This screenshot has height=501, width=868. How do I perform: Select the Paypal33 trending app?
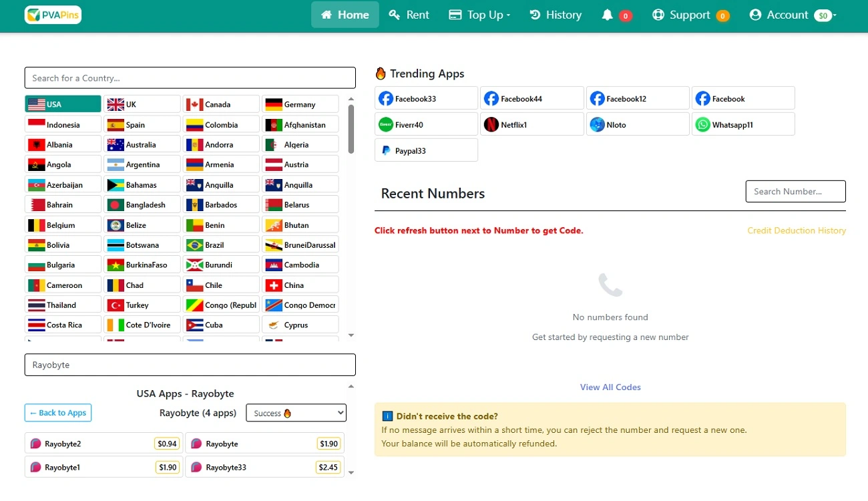click(426, 150)
